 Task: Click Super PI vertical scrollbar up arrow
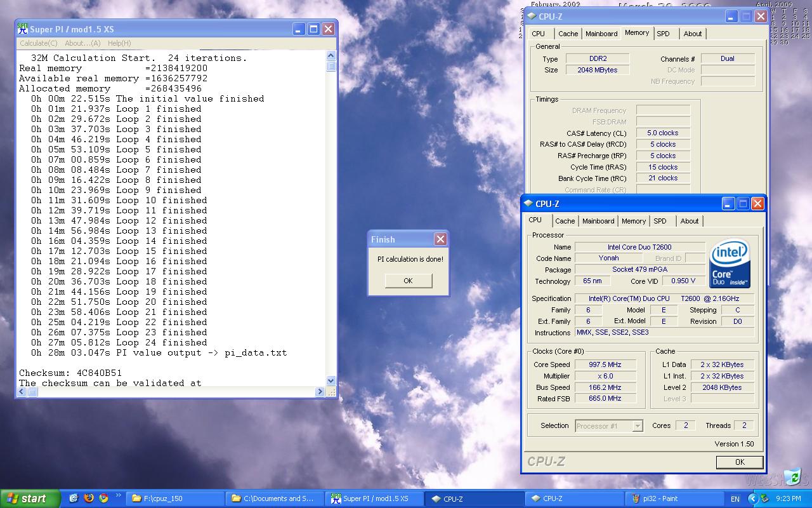tap(331, 56)
